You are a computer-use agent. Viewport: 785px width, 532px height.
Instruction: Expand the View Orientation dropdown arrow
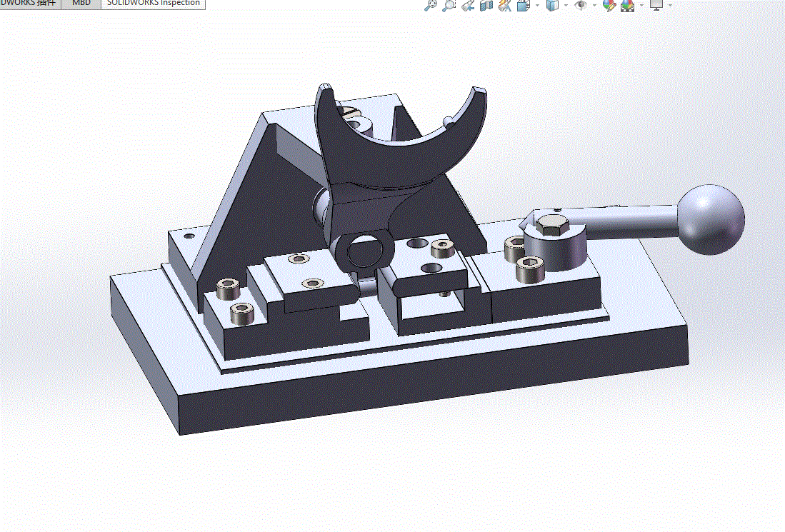point(537,6)
